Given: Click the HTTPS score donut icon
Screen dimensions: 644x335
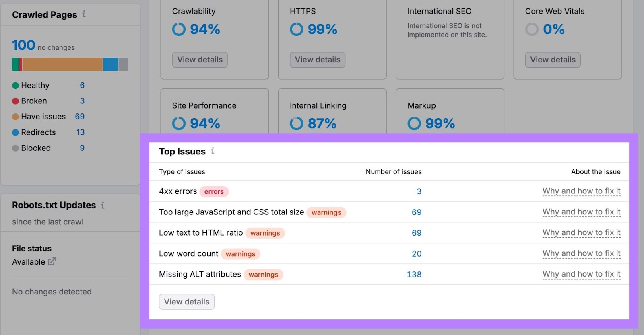Looking at the screenshot, I should coord(296,29).
